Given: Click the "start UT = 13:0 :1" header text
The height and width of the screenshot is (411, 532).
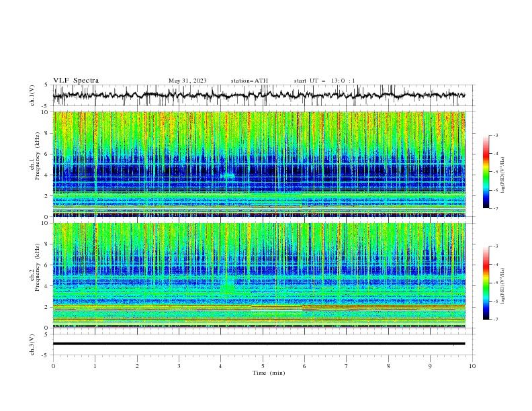Looking at the screenshot, I should tap(324, 81).
